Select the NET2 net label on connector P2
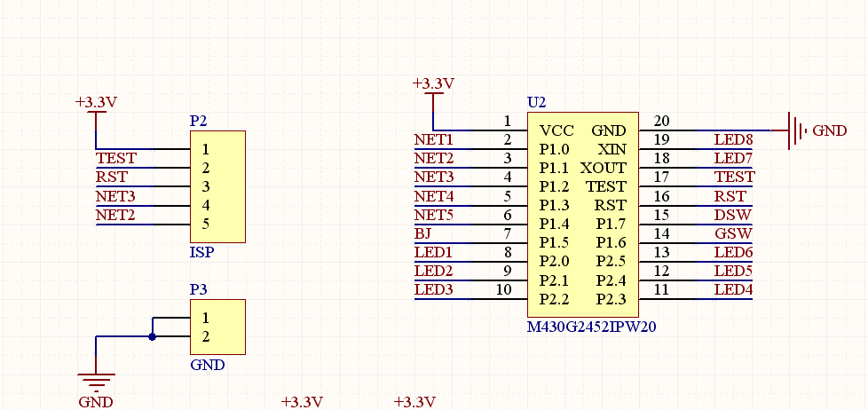This screenshot has height=410, width=868. tap(115, 215)
